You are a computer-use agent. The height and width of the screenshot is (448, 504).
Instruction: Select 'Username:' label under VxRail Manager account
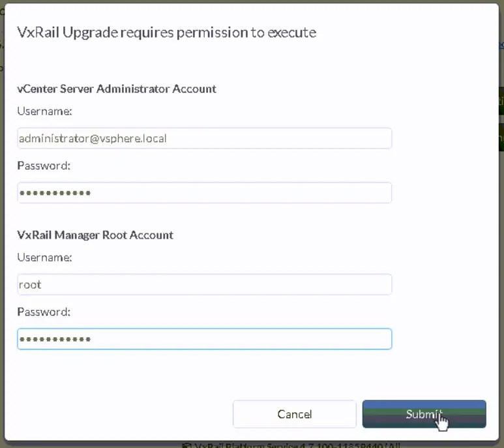(x=44, y=258)
